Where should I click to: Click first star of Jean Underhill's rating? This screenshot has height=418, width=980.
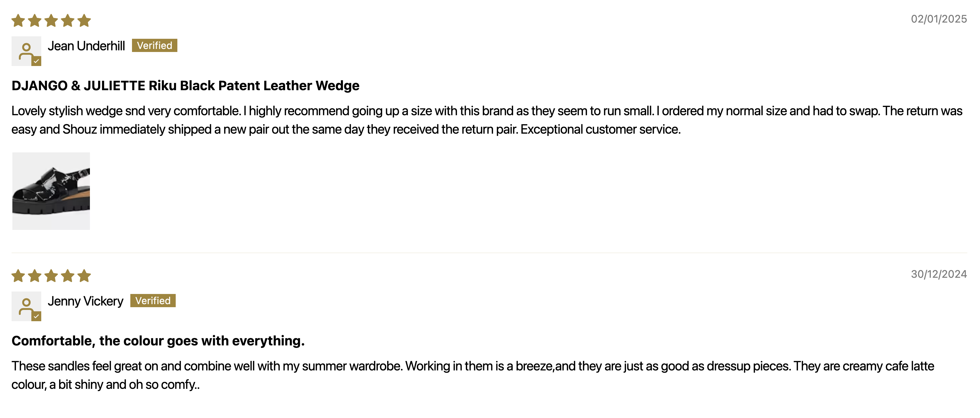click(18, 21)
